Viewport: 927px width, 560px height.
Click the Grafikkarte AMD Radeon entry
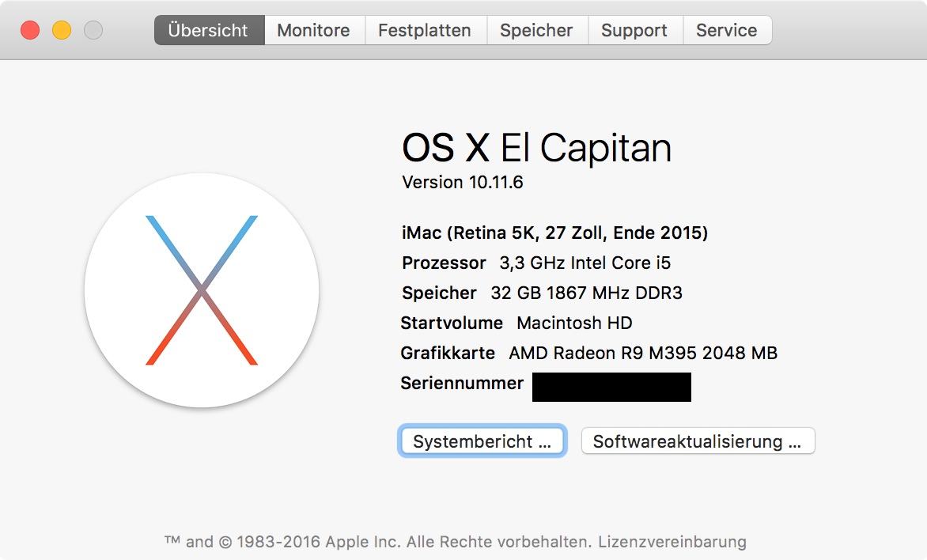click(x=588, y=353)
